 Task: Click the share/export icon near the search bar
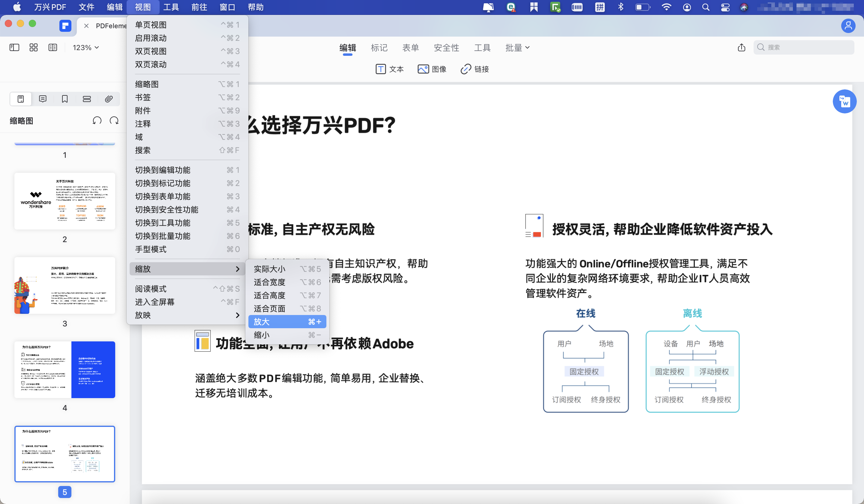click(x=742, y=47)
